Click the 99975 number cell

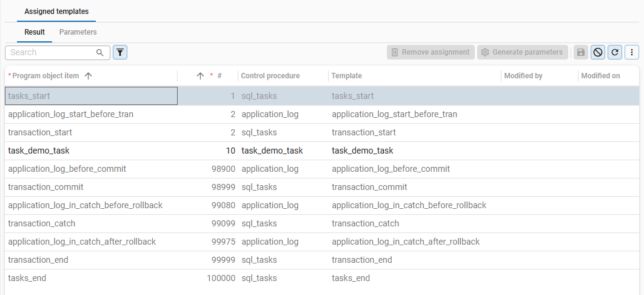coord(208,242)
